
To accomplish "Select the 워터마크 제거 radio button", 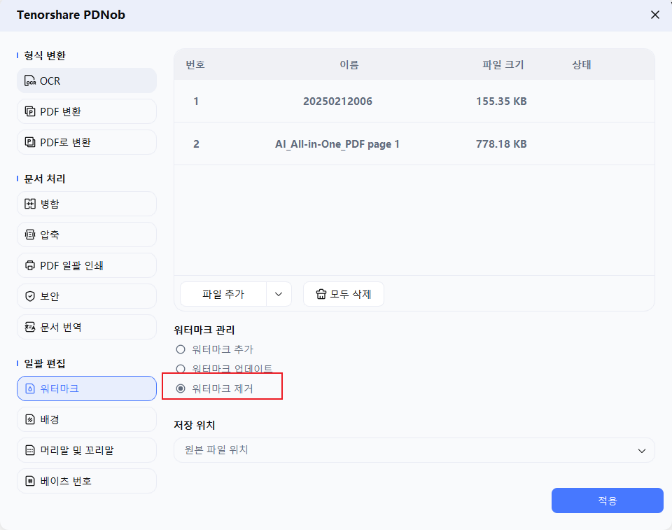I will pos(180,389).
